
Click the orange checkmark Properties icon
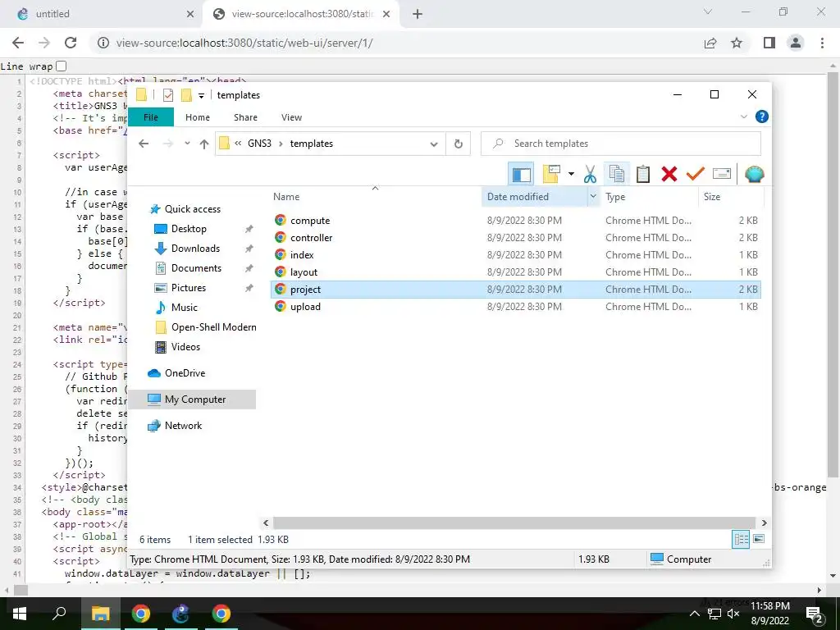696,174
